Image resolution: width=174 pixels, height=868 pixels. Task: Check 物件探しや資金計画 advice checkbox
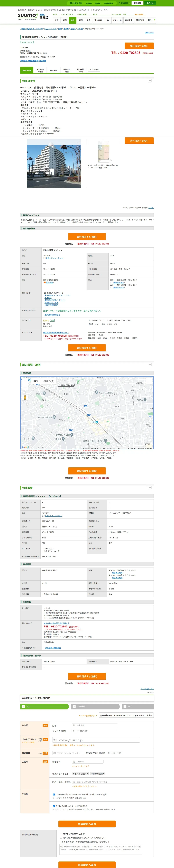[61, 838]
